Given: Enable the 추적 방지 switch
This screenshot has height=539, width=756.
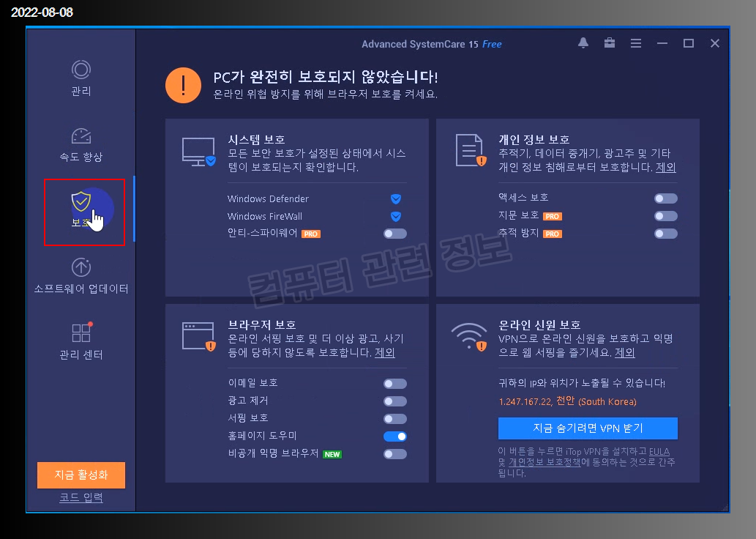Looking at the screenshot, I should [x=666, y=234].
